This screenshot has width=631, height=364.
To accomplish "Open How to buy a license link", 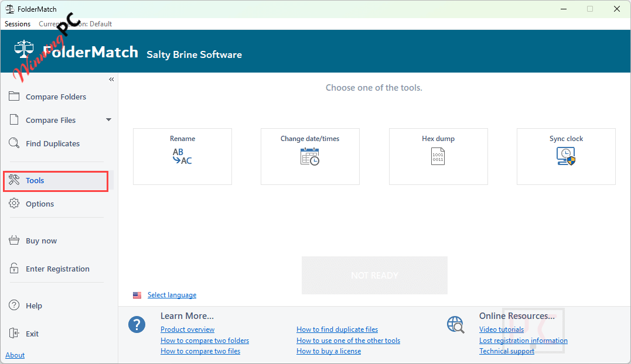I will (x=329, y=351).
